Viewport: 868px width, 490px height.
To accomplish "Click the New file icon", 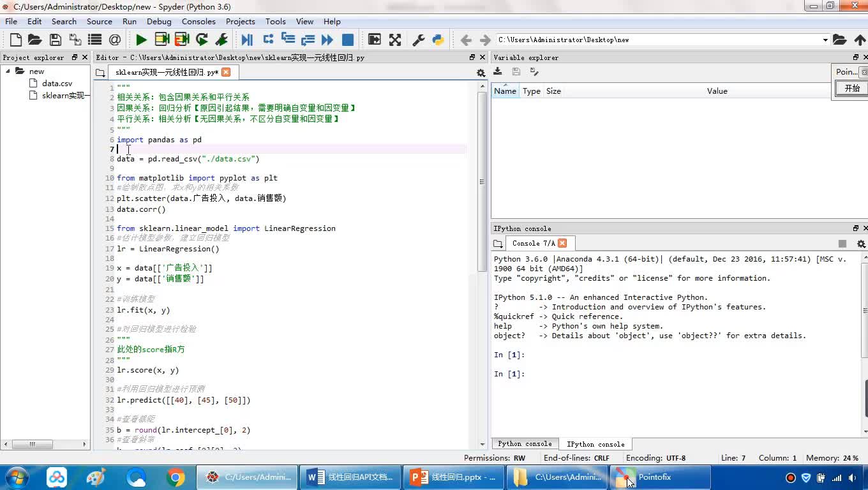I will click(16, 40).
